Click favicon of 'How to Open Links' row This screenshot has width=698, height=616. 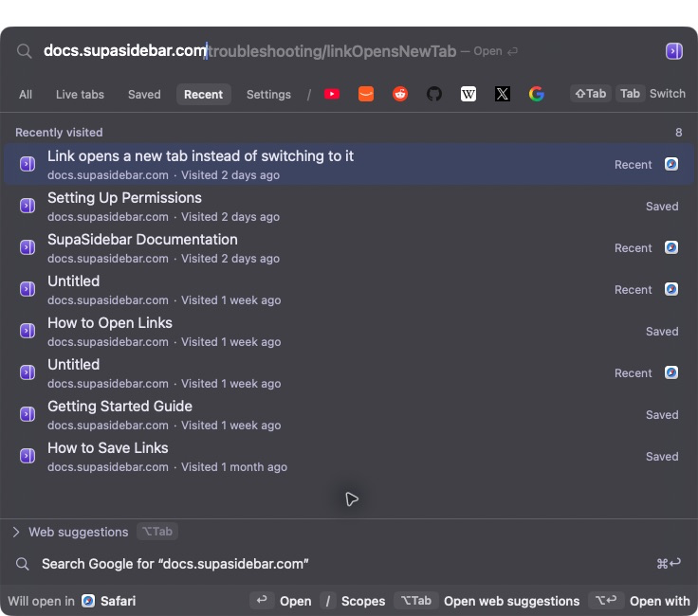[28, 331]
